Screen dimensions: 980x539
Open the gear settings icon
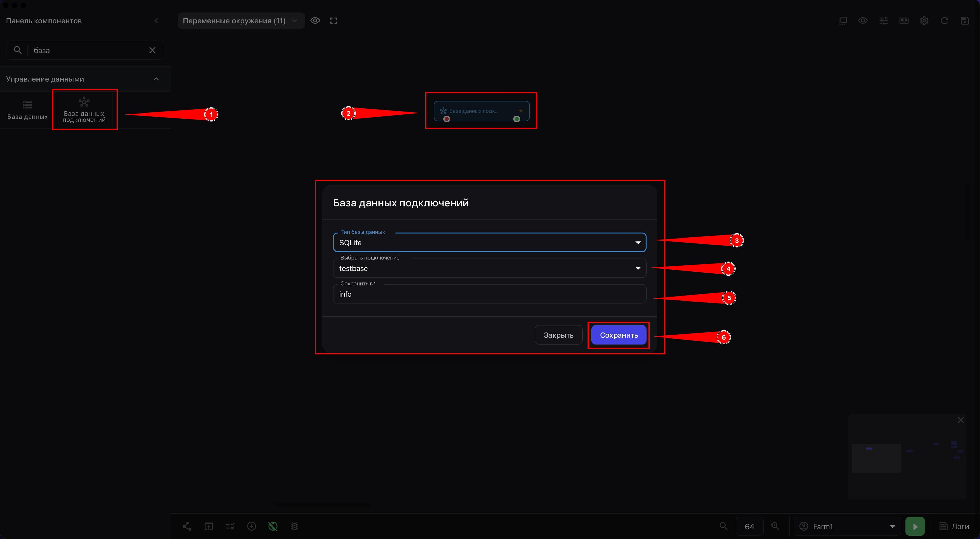pyautogui.click(x=924, y=21)
